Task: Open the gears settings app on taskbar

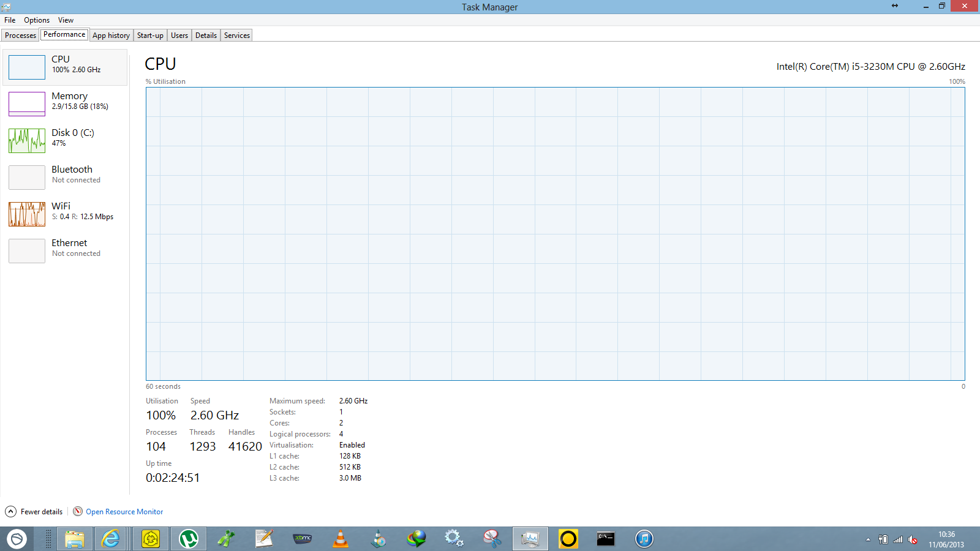Action: pyautogui.click(x=454, y=539)
